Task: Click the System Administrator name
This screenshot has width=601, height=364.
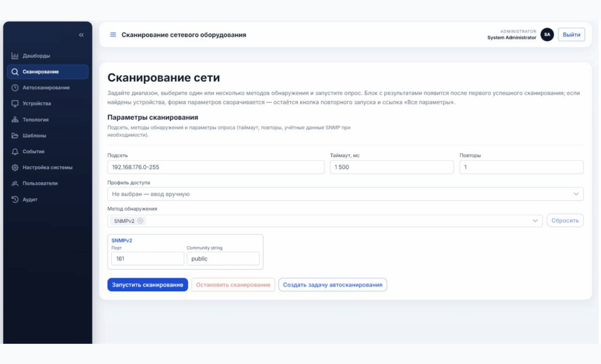Action: (x=512, y=38)
